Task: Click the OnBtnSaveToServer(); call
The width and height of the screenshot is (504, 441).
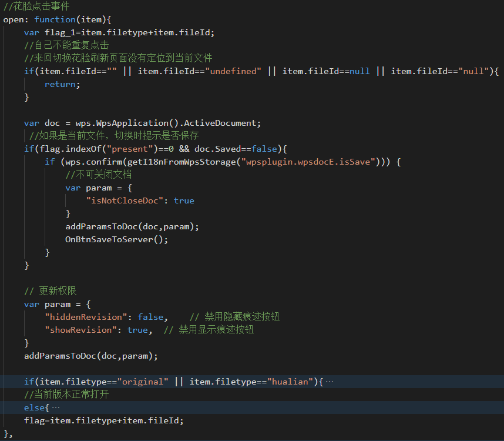Action: click(x=117, y=240)
